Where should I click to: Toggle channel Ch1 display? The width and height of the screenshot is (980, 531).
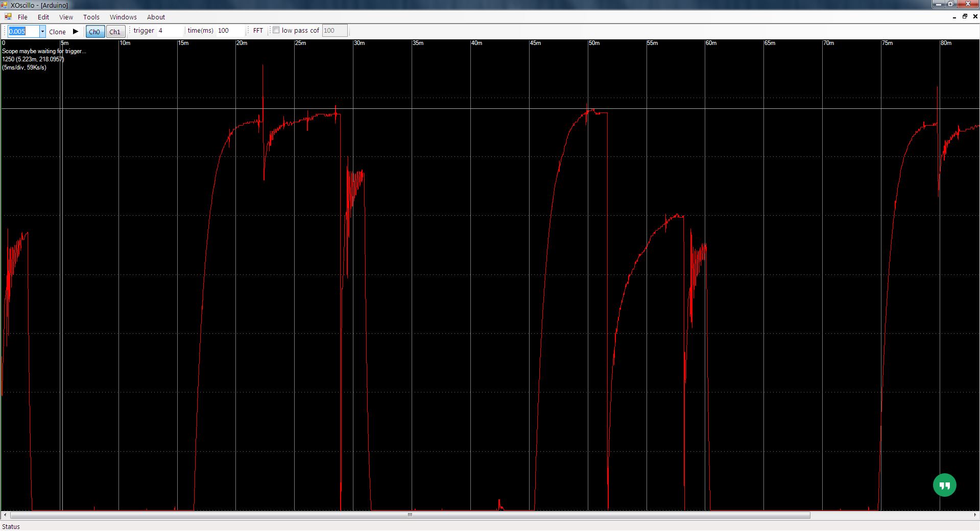[x=115, y=31]
